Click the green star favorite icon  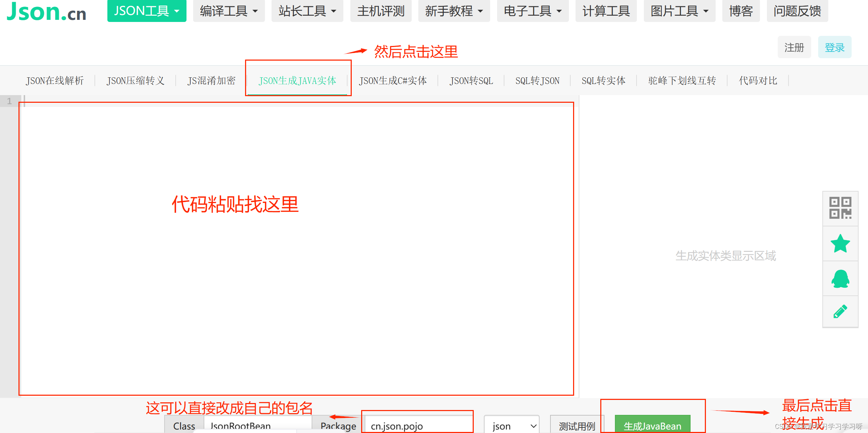(x=840, y=243)
